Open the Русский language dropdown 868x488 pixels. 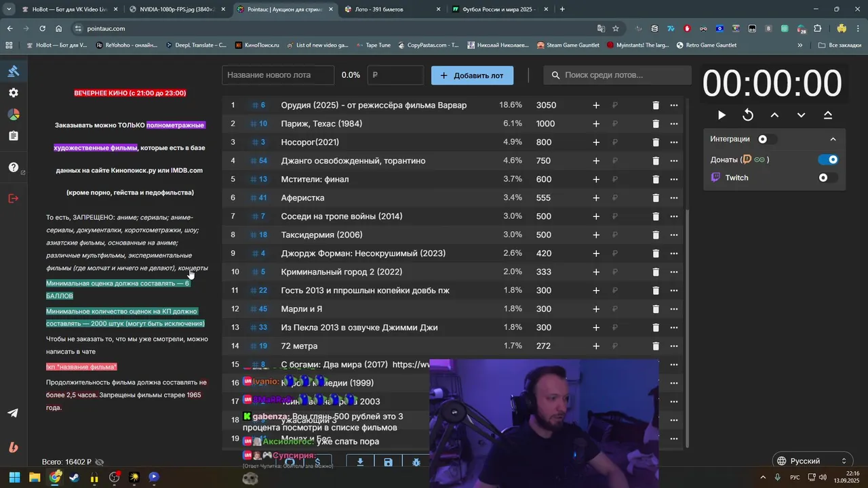[812, 461]
